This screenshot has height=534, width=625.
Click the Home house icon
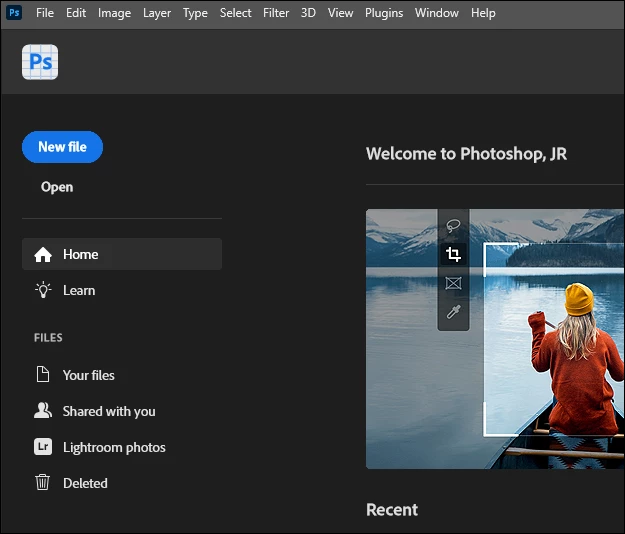click(43, 255)
